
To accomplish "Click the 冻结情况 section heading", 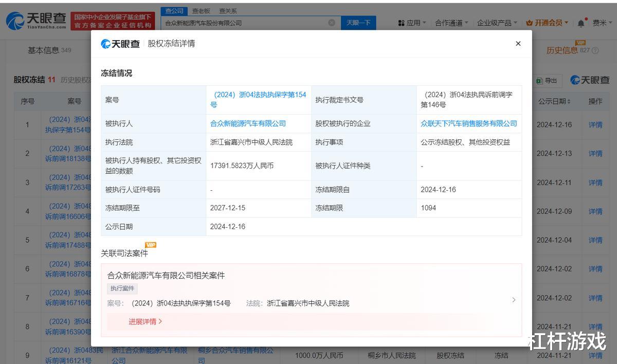I will tap(117, 73).
